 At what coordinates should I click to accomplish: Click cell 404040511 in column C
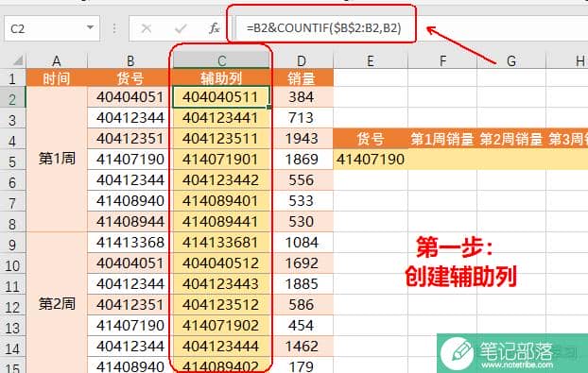(x=221, y=97)
